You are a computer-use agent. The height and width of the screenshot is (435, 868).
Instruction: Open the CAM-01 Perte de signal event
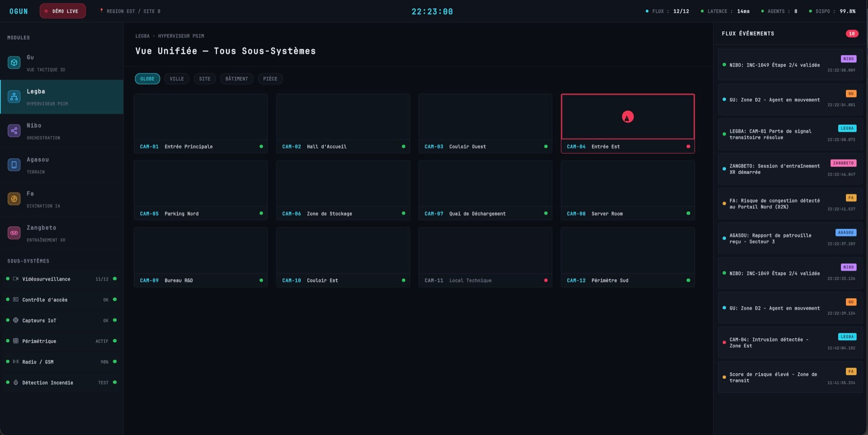(790, 134)
